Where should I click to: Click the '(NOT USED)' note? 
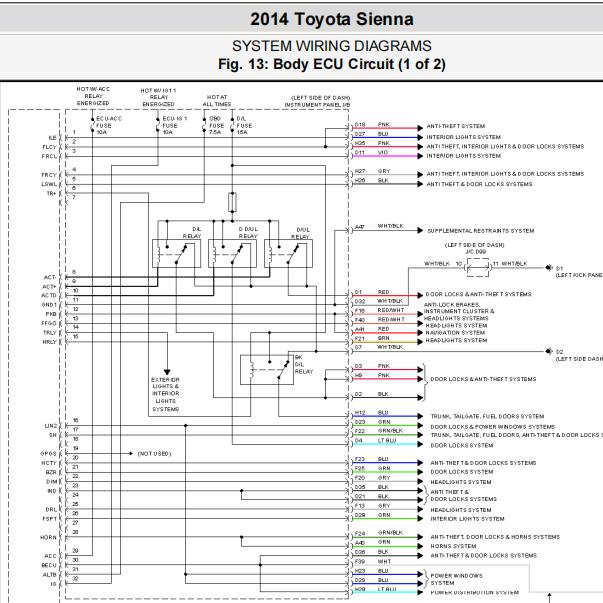click(154, 454)
